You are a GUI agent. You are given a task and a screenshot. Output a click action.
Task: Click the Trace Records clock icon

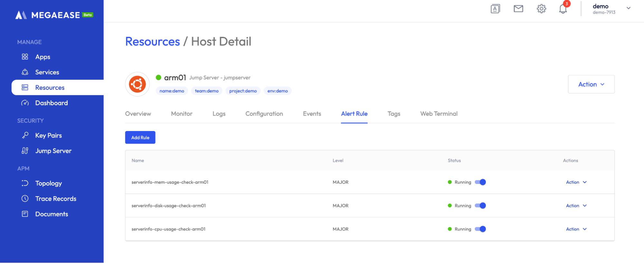[25, 198]
